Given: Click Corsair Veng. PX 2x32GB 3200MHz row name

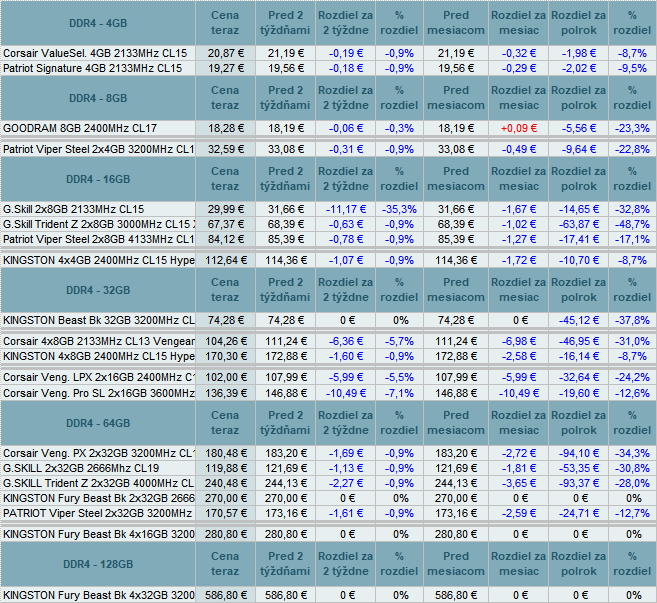Looking at the screenshot, I should coord(98,453).
